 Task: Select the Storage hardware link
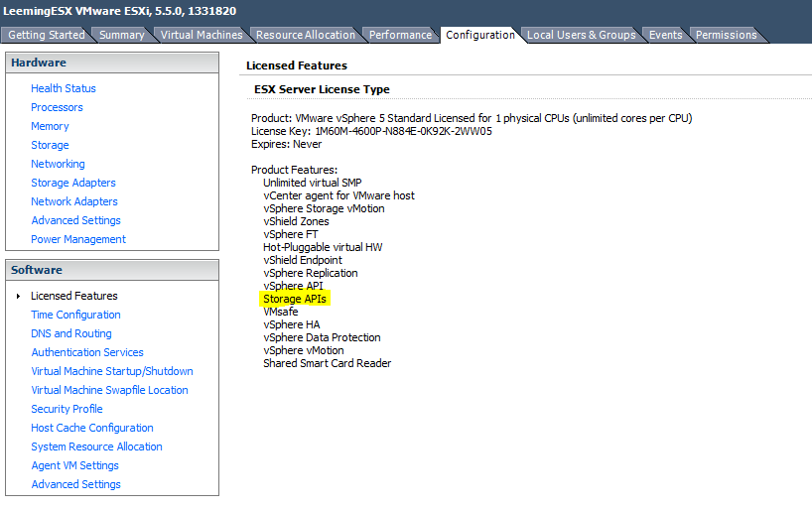tap(50, 145)
